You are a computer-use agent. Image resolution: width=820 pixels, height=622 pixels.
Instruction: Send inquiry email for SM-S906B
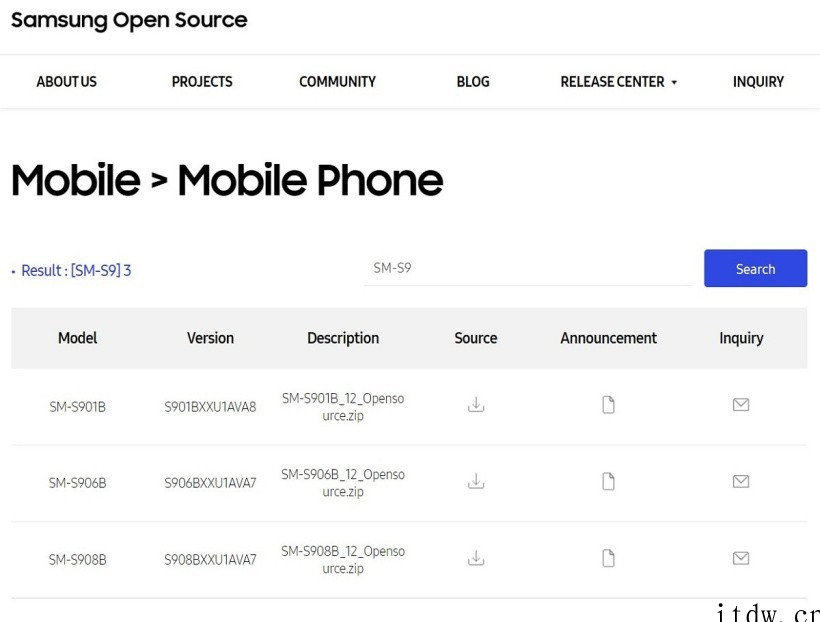click(x=741, y=481)
